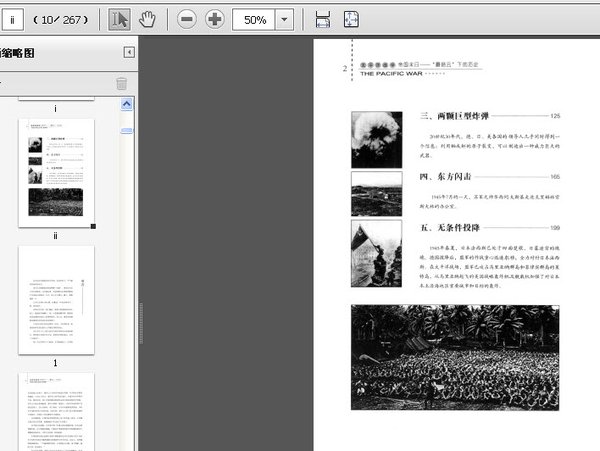
Task: Open the zoom percentage dropdown arrow
Action: [x=284, y=19]
